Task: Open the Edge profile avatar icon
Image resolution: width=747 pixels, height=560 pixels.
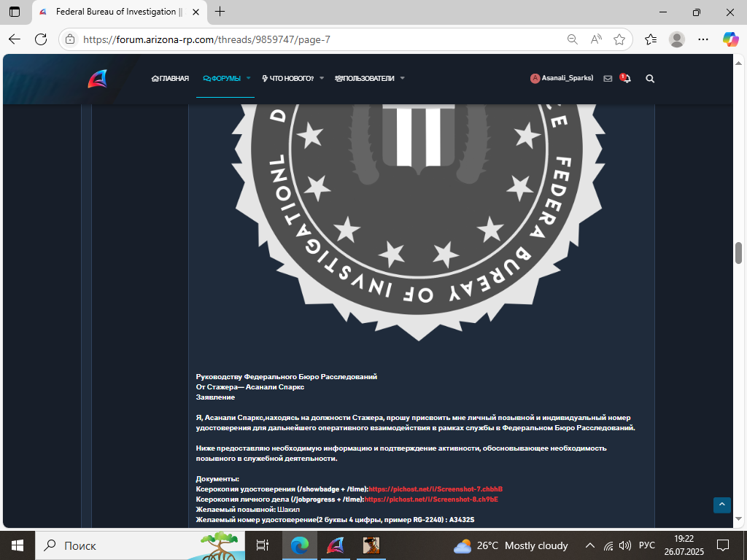Action: [676, 39]
